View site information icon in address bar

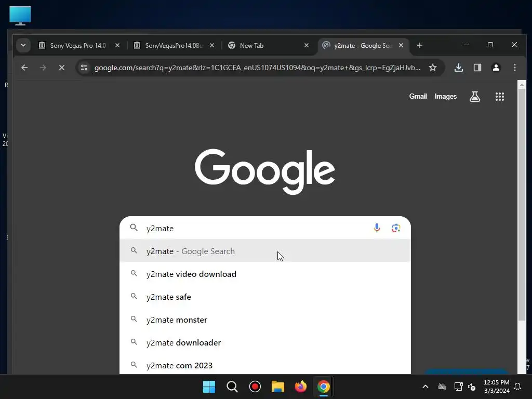coord(84,68)
